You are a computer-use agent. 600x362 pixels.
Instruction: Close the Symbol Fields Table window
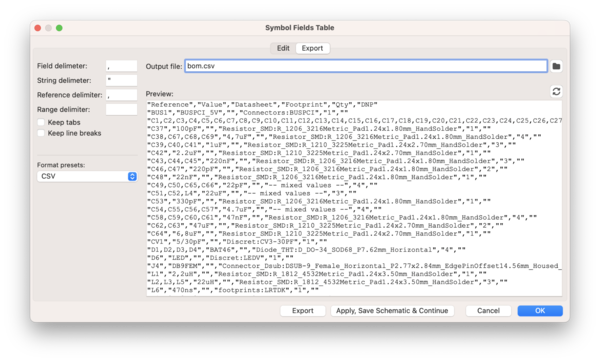click(x=38, y=28)
